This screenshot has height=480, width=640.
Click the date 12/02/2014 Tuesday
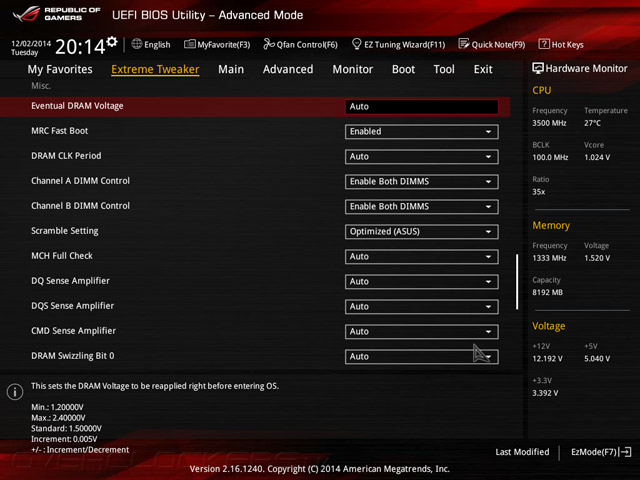point(31,48)
